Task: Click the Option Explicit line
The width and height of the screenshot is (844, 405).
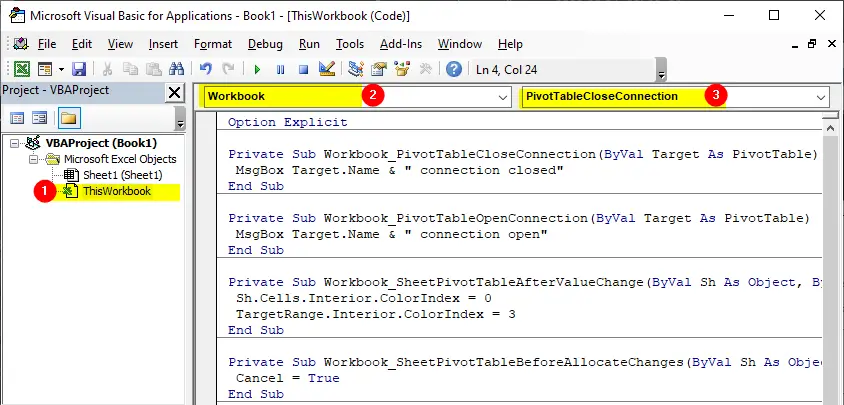Action: tap(287, 122)
